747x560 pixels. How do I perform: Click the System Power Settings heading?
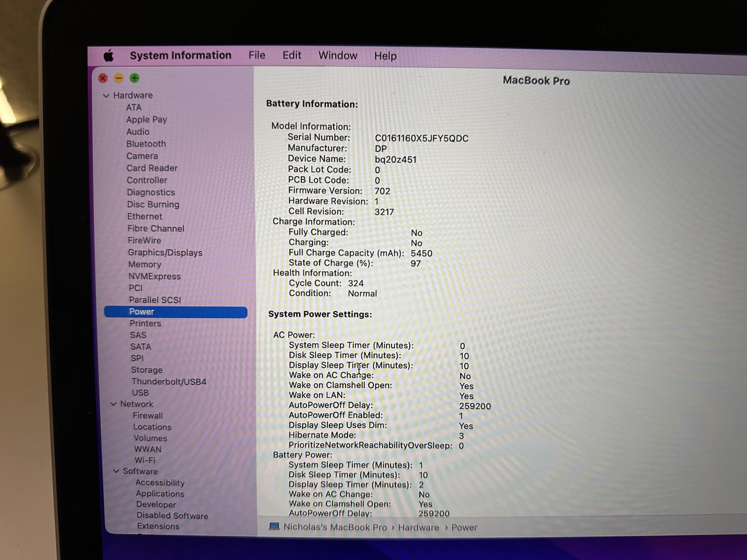320,314
